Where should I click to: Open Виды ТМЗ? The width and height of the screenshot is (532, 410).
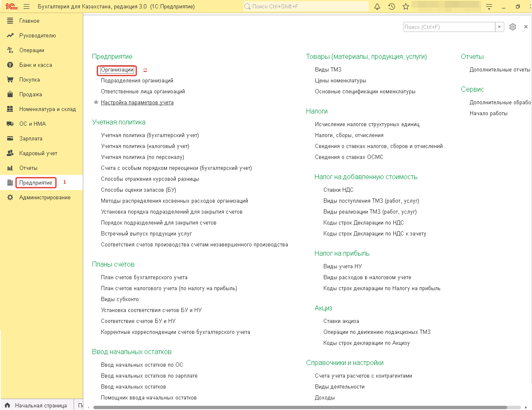tap(328, 70)
